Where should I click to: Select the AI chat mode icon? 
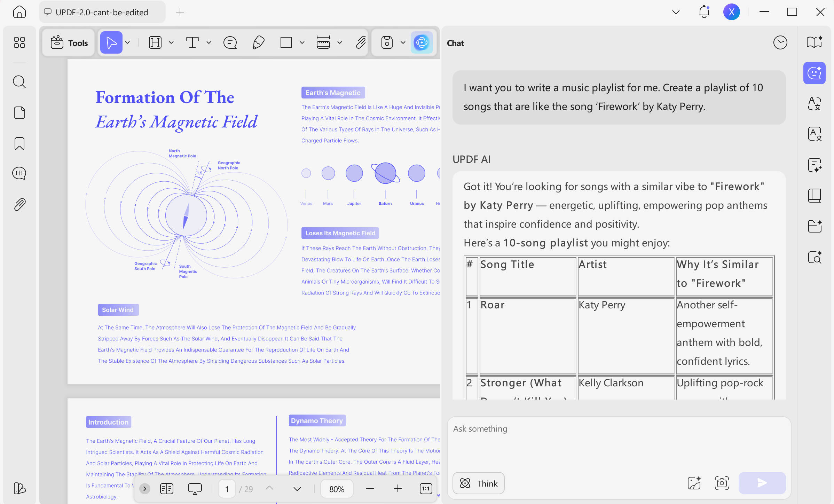[x=815, y=73]
